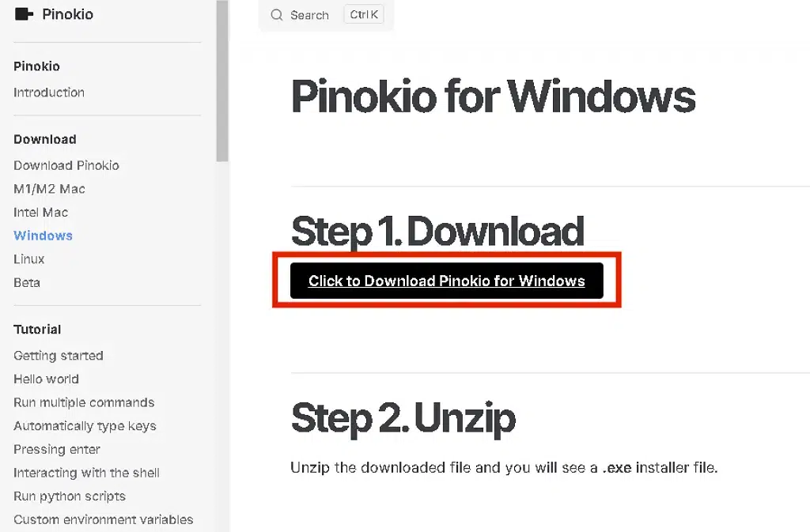
Task: Select Windows in the sidebar
Action: click(x=44, y=236)
